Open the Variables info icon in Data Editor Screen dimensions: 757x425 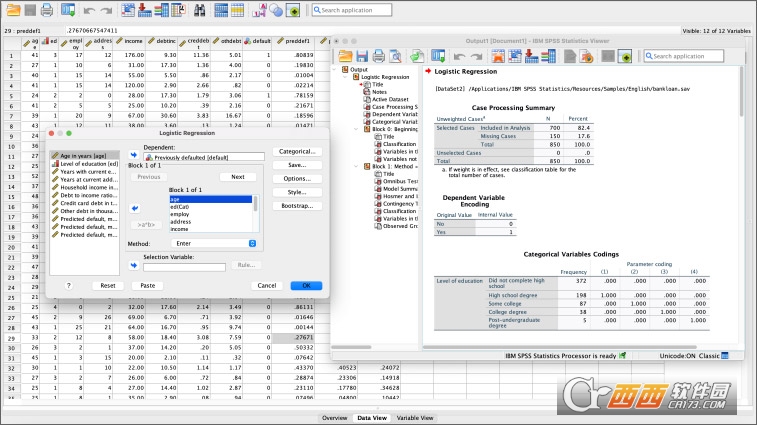click(161, 9)
